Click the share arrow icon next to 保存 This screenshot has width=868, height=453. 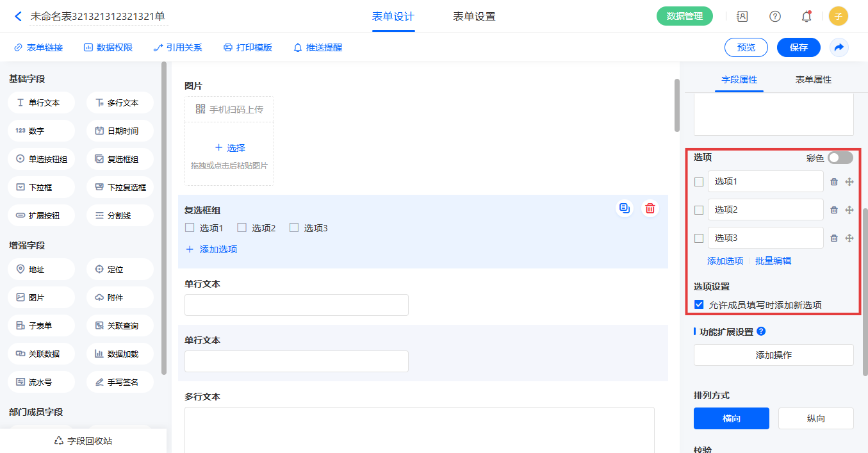coord(839,47)
